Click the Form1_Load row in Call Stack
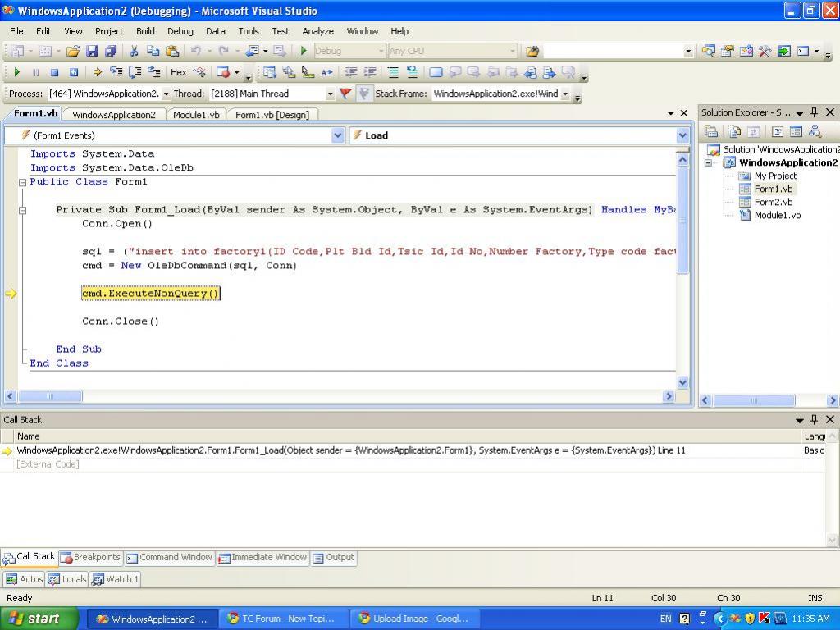This screenshot has width=840, height=630. tap(399, 450)
